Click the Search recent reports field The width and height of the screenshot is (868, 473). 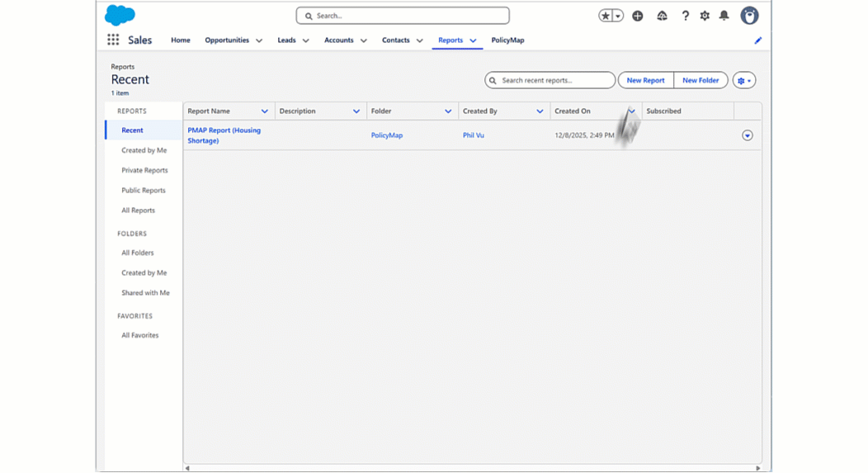click(x=550, y=80)
